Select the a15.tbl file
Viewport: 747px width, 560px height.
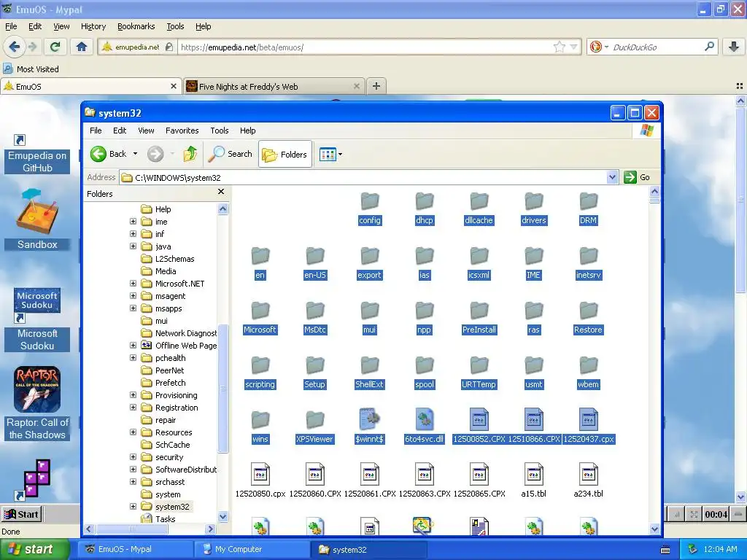(x=533, y=481)
